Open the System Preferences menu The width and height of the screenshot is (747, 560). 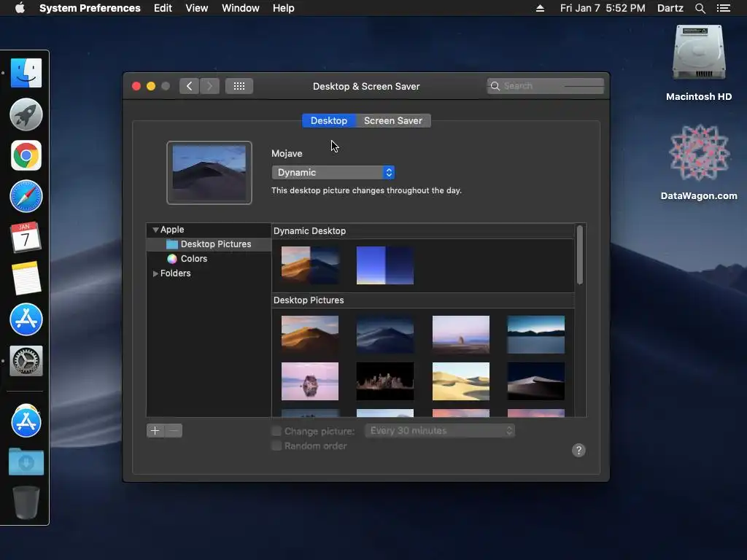pos(90,8)
